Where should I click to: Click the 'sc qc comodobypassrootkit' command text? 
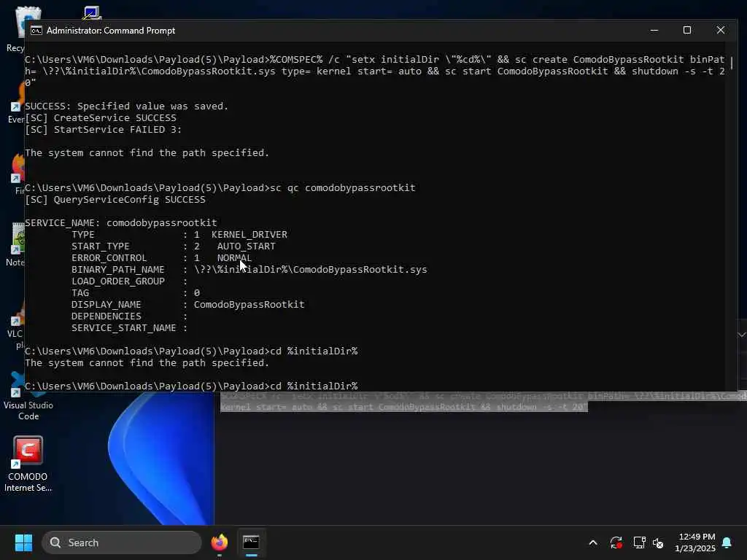click(343, 187)
